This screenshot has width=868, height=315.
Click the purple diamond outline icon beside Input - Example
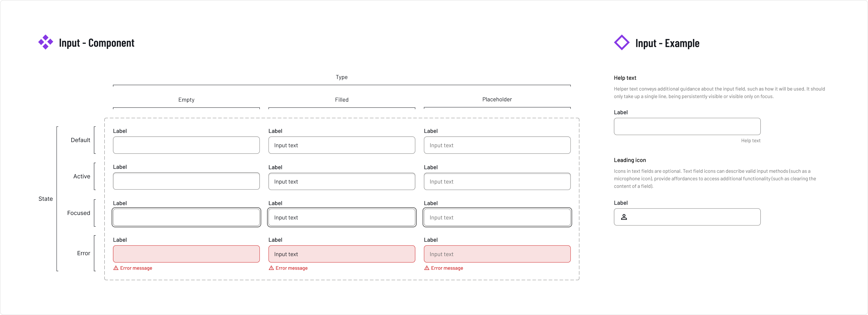click(621, 43)
